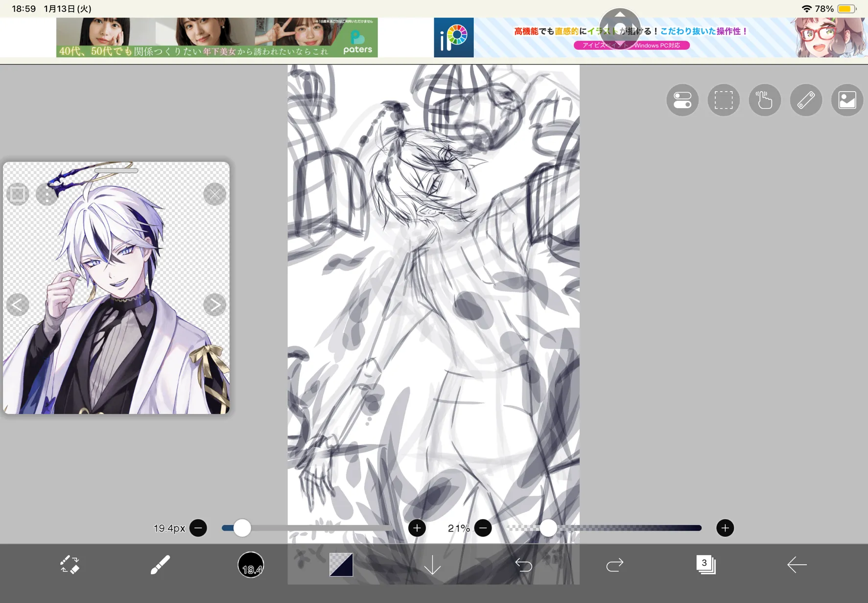Viewport: 868px width, 603px height.
Task: Open the layers panel showing 3
Action: click(x=705, y=564)
